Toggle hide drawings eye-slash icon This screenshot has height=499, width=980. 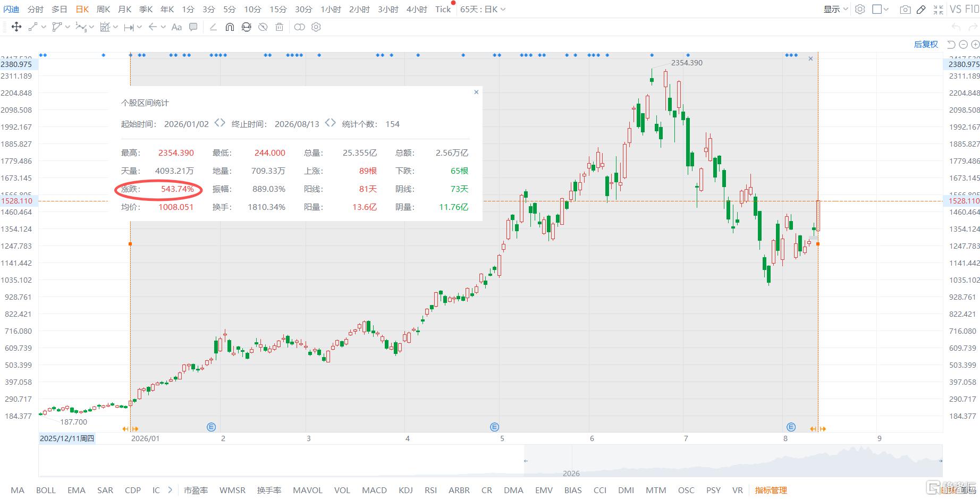point(263,27)
